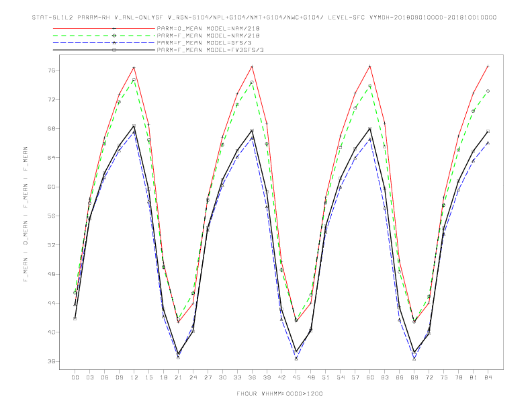Screen dimensions: 532x411
Task: Click y-axis tick value 68
Action: tap(52, 128)
